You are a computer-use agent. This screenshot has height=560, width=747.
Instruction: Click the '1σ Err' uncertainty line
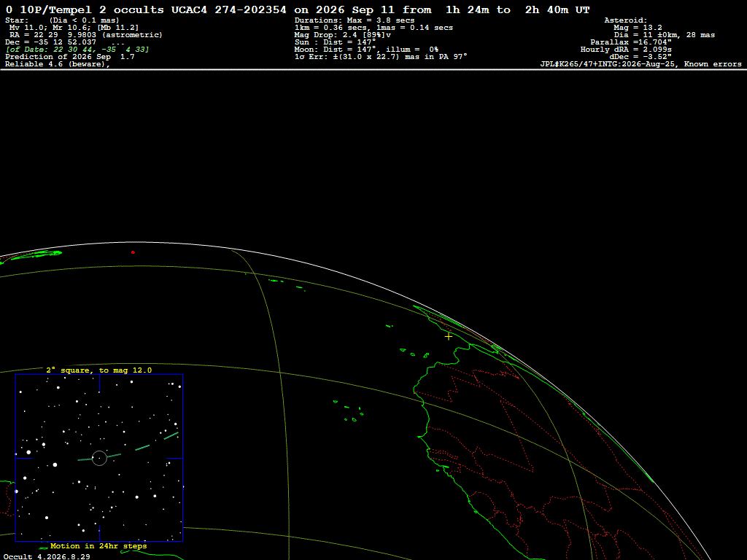(381, 56)
